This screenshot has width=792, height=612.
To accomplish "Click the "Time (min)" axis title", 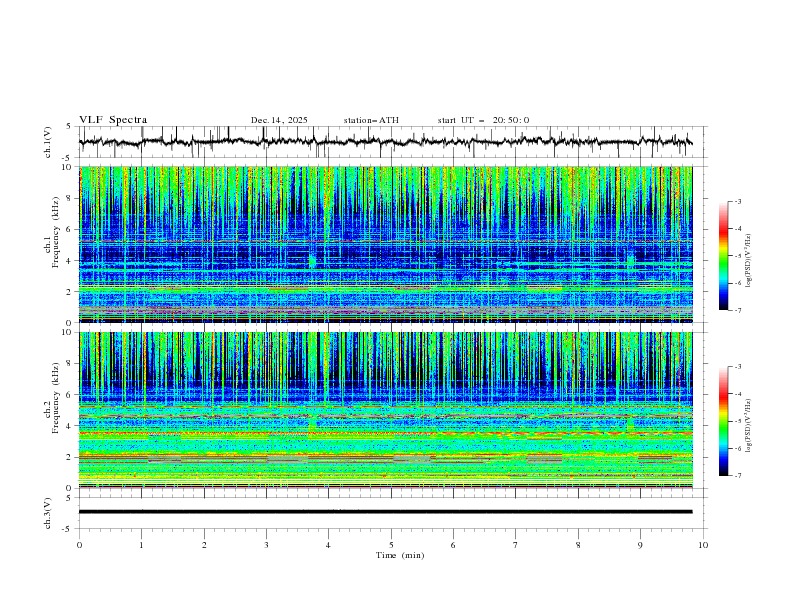I will [x=400, y=555].
